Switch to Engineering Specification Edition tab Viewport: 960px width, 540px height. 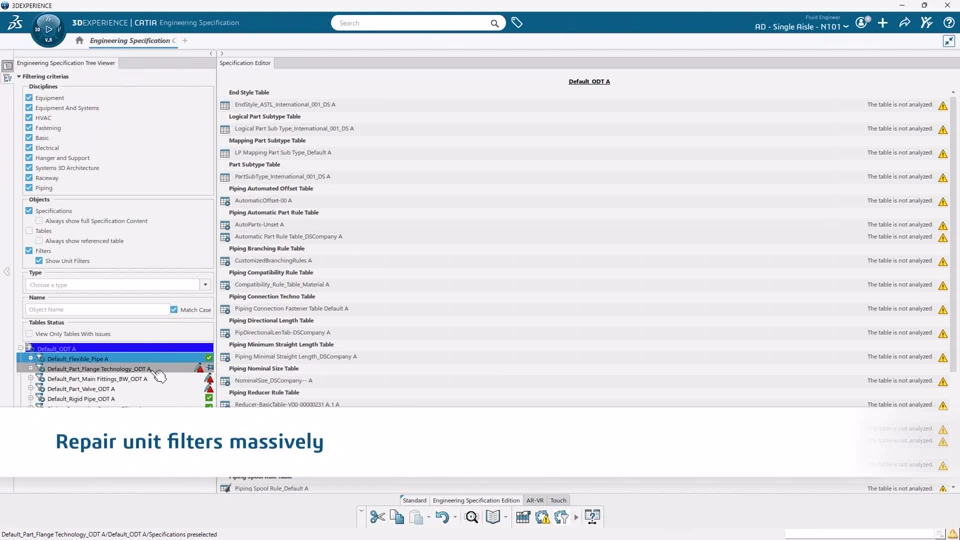click(476, 500)
